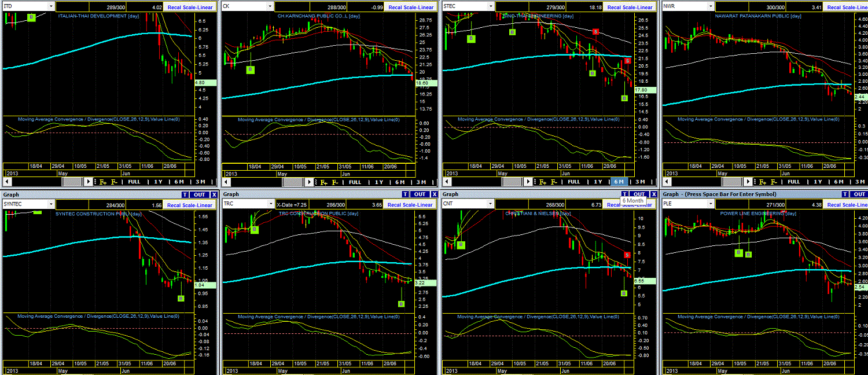Click the B buy marker on the SYNTEC chart

pyautogui.click(x=180, y=298)
